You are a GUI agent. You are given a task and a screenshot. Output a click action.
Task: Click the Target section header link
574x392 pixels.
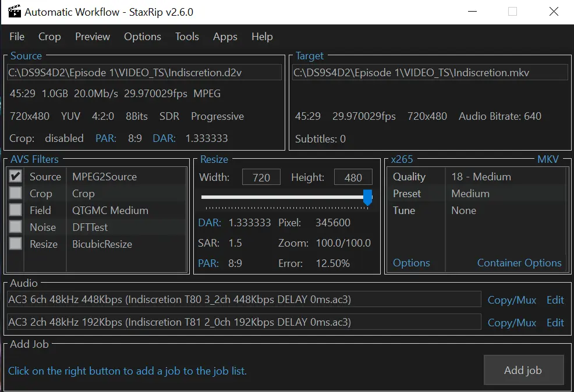pos(309,56)
